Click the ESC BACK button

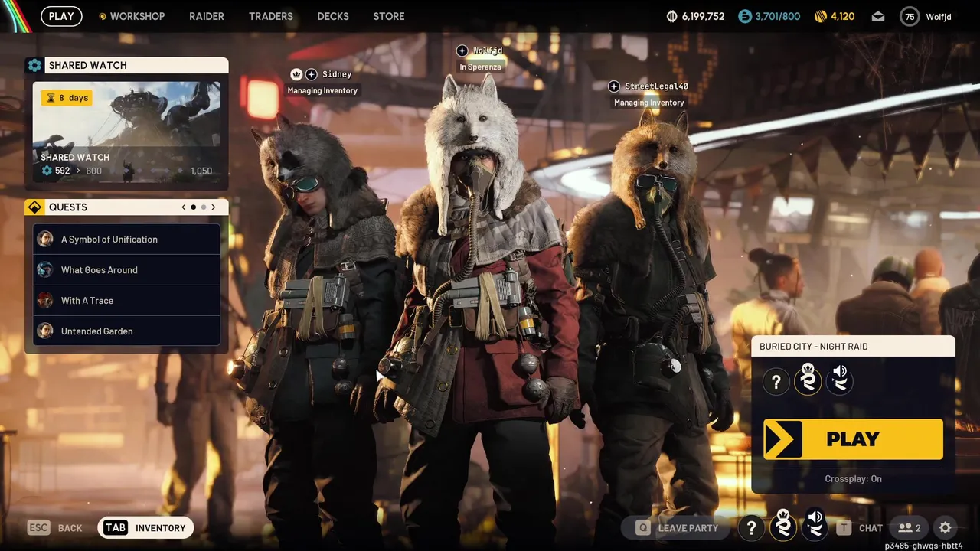click(55, 527)
